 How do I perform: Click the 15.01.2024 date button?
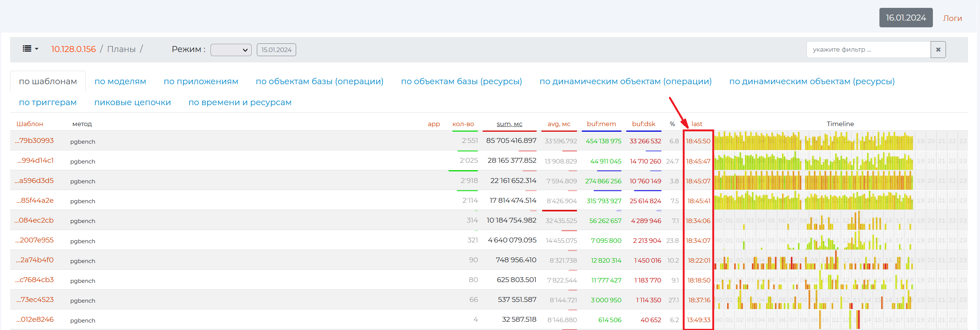coord(276,50)
